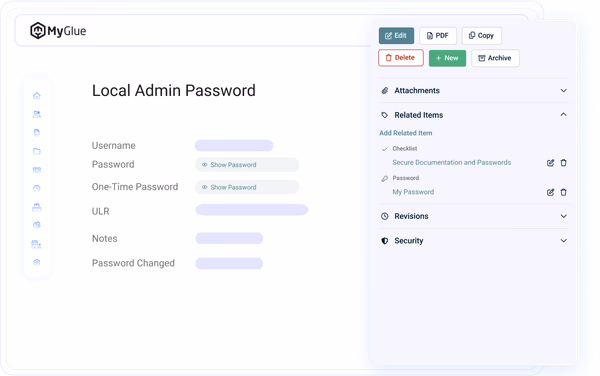Click the Revisions clock icon

click(385, 216)
